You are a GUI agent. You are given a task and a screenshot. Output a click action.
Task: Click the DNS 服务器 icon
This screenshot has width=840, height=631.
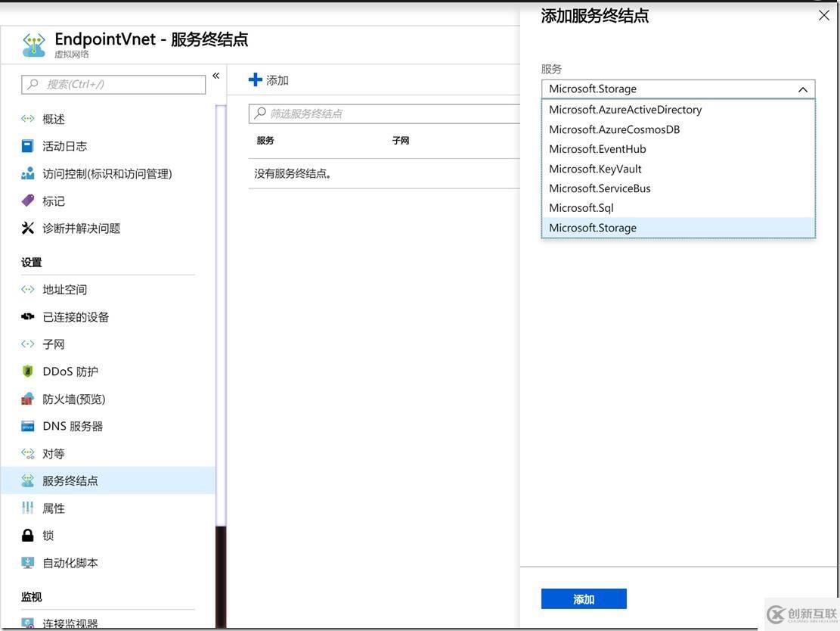pos(26,424)
